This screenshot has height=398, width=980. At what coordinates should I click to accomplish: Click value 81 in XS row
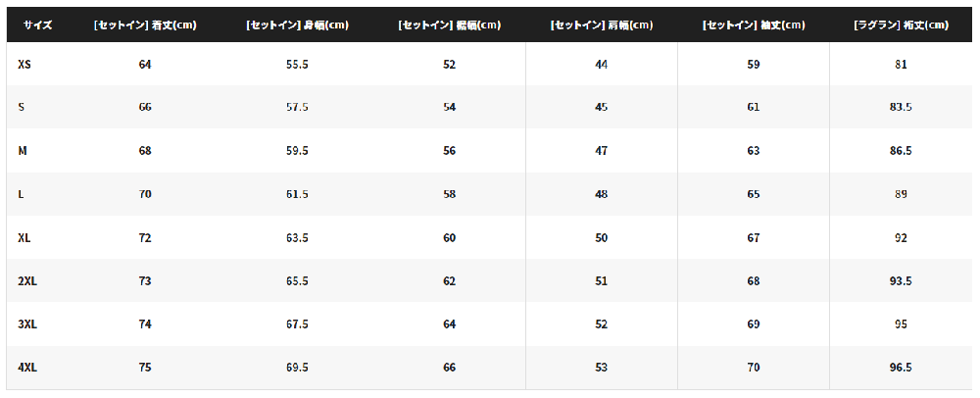point(901,64)
